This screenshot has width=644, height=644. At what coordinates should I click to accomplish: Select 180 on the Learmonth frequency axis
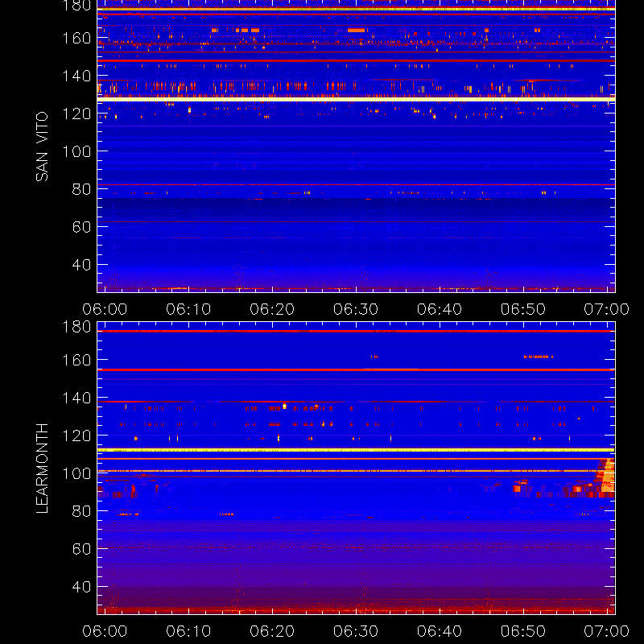[x=76, y=327]
